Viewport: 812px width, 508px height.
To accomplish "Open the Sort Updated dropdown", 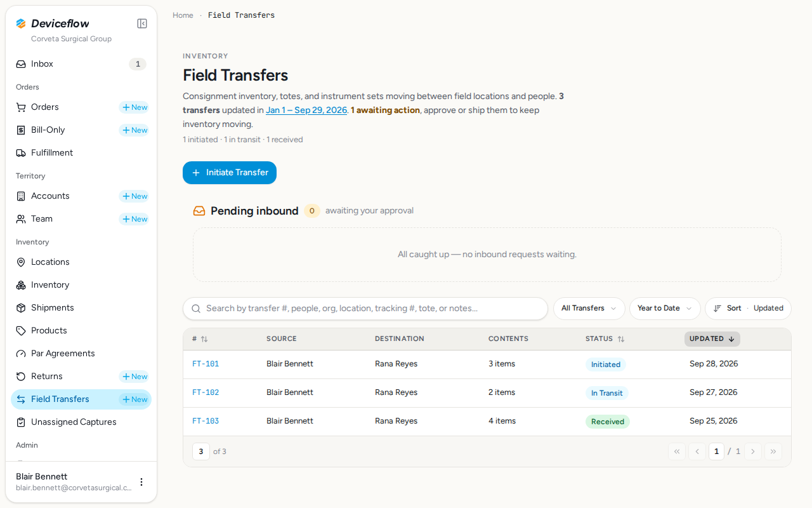I will pos(748,309).
